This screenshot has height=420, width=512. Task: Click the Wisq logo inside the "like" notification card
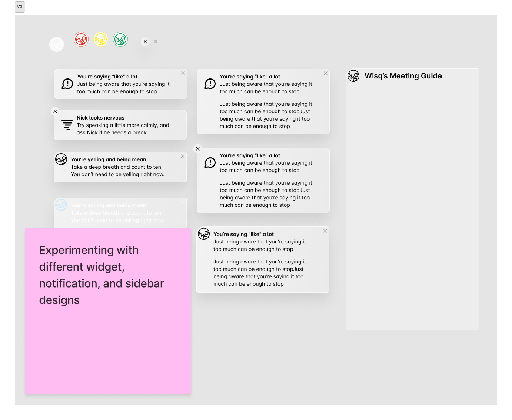tap(204, 234)
